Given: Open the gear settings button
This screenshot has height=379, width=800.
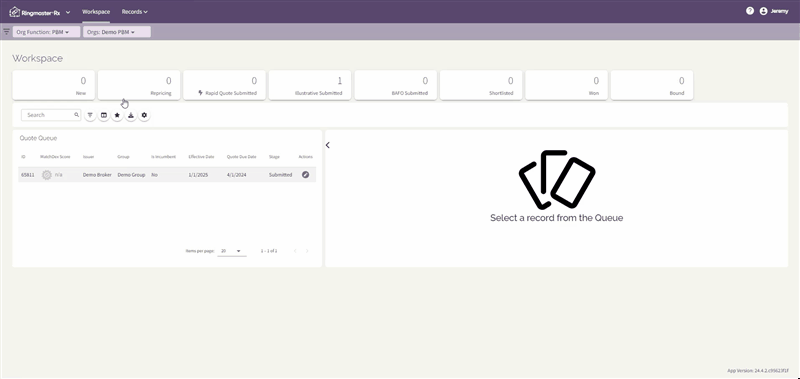Looking at the screenshot, I should click(x=144, y=115).
